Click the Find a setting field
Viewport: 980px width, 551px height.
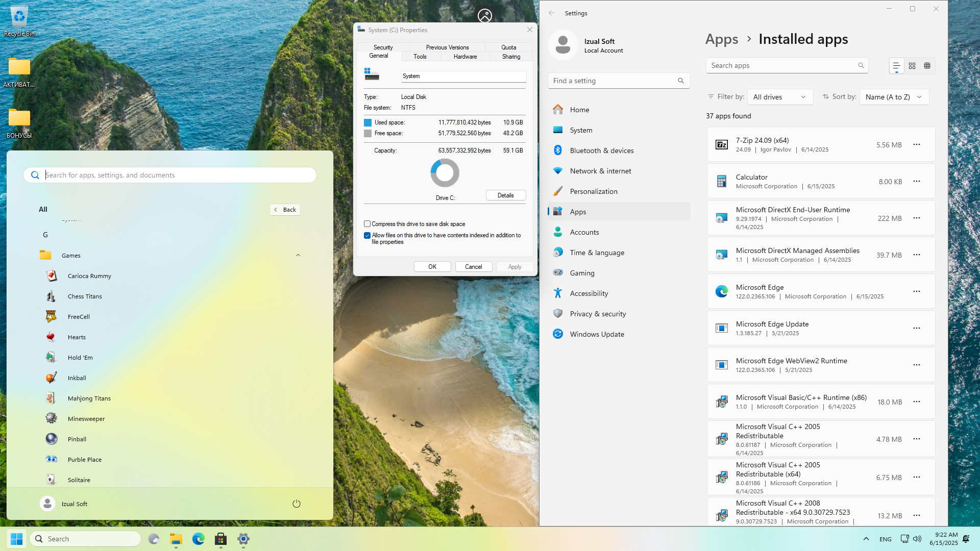click(619, 81)
